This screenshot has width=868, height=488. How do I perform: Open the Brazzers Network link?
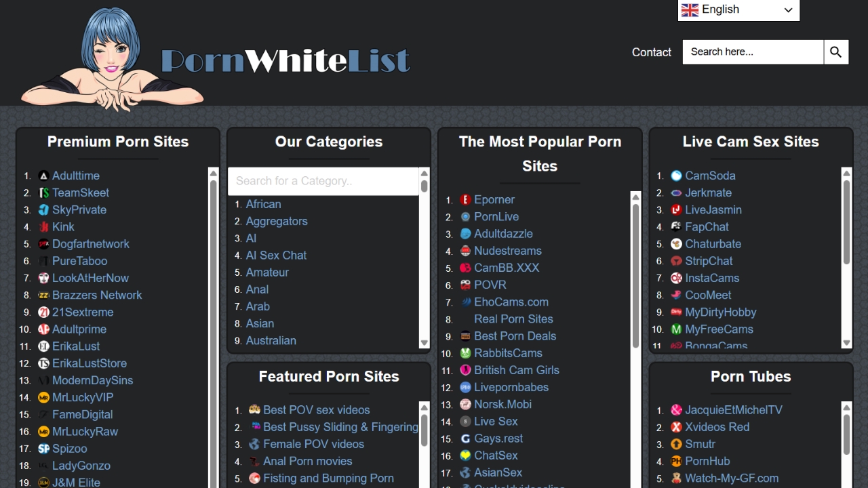pyautogui.click(x=97, y=295)
